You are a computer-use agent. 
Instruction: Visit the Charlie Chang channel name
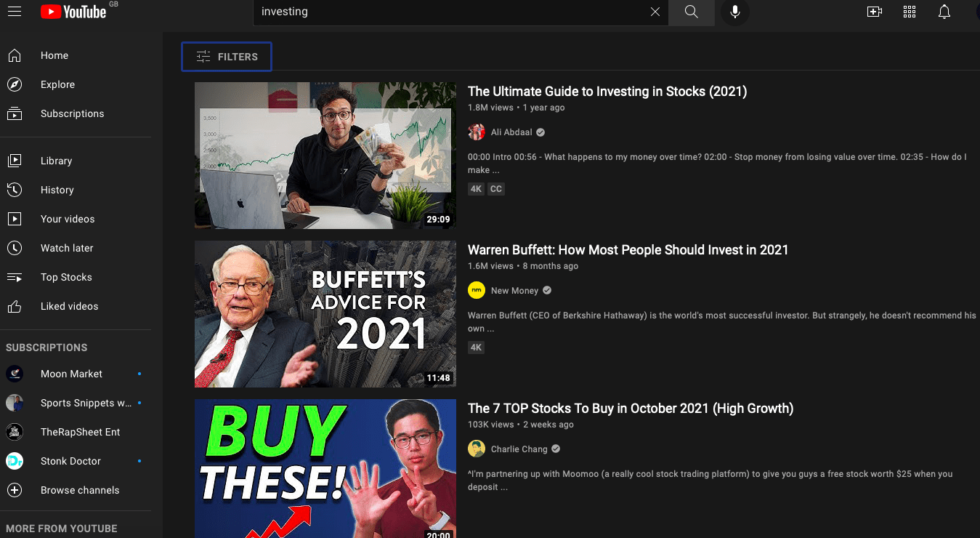pyautogui.click(x=519, y=449)
